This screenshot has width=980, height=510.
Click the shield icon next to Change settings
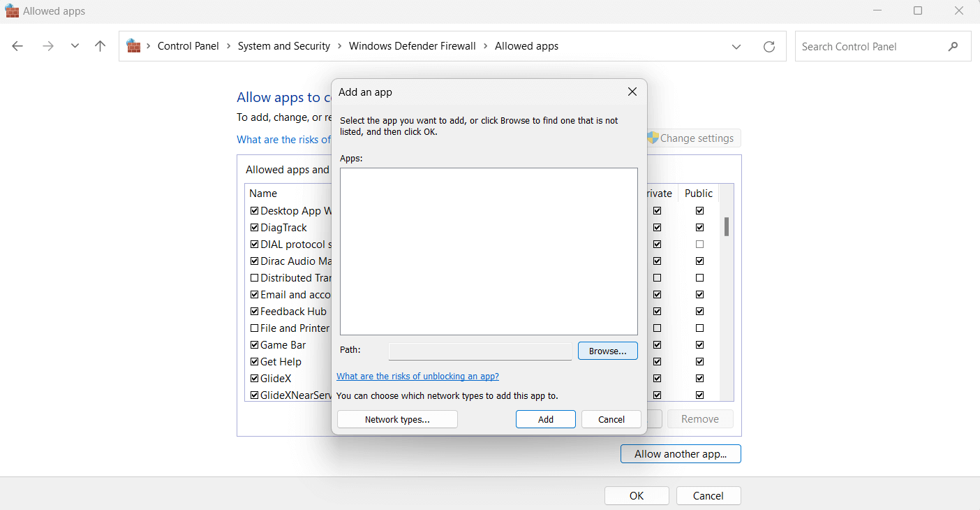coord(652,138)
